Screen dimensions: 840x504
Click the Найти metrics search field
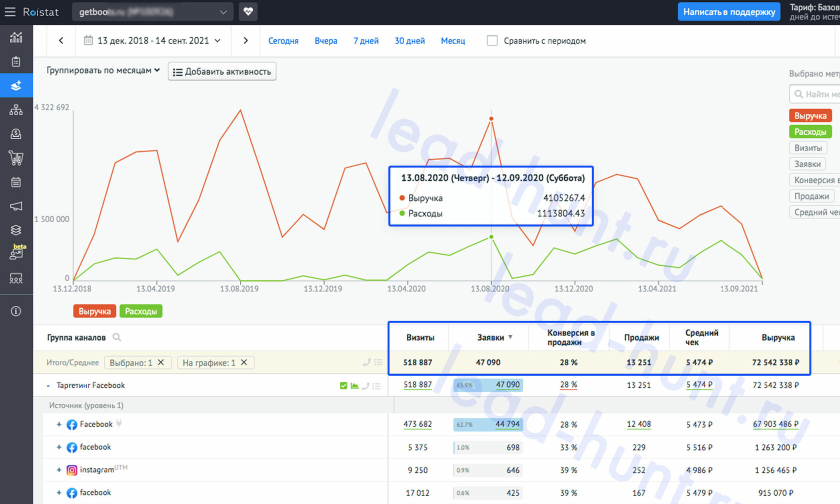tap(815, 94)
